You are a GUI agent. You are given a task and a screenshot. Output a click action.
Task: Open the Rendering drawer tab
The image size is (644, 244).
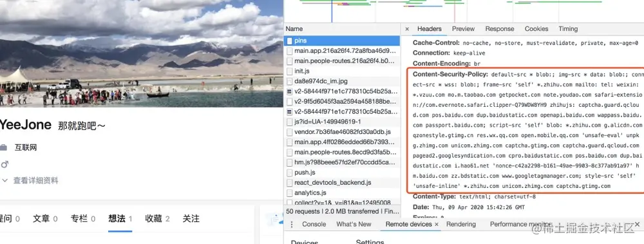pos(461,224)
